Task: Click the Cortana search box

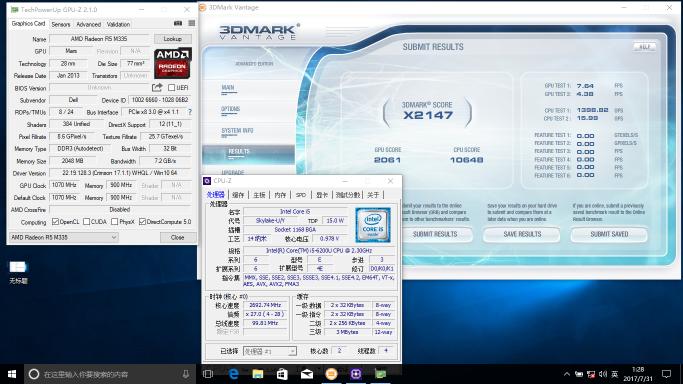Action: 110,374
